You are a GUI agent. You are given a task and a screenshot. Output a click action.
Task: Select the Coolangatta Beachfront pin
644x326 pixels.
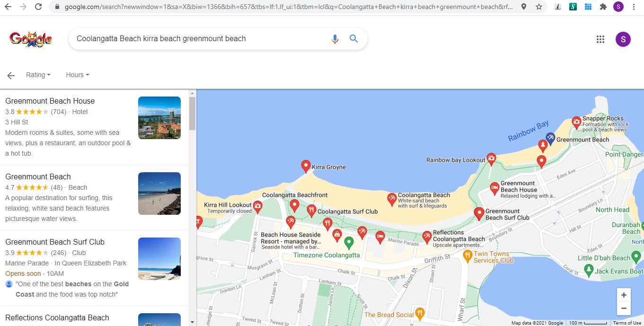click(x=294, y=205)
